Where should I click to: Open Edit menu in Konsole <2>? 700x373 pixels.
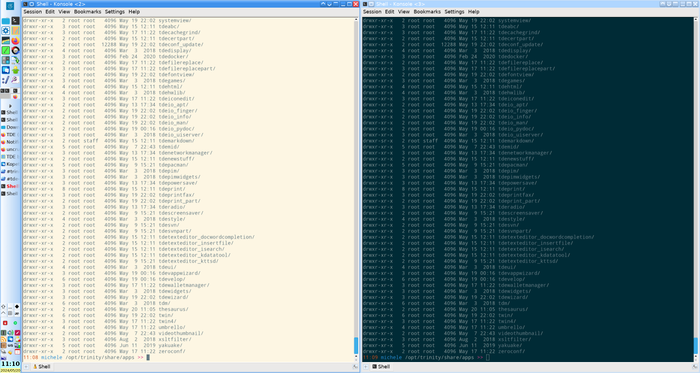click(x=50, y=12)
